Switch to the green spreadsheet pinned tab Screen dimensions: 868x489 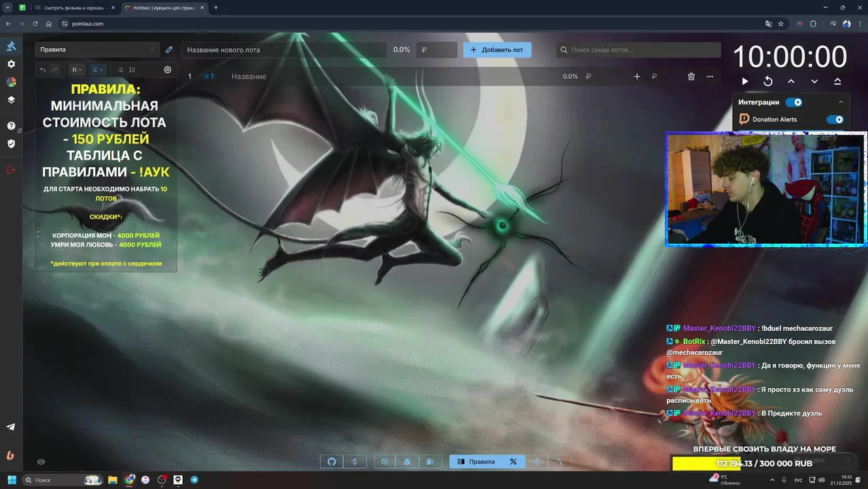tap(22, 7)
